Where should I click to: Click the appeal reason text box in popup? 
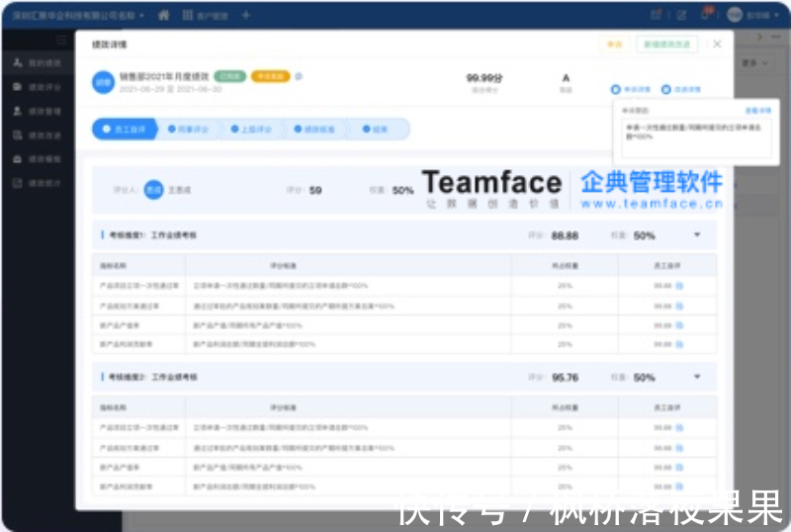(696, 138)
